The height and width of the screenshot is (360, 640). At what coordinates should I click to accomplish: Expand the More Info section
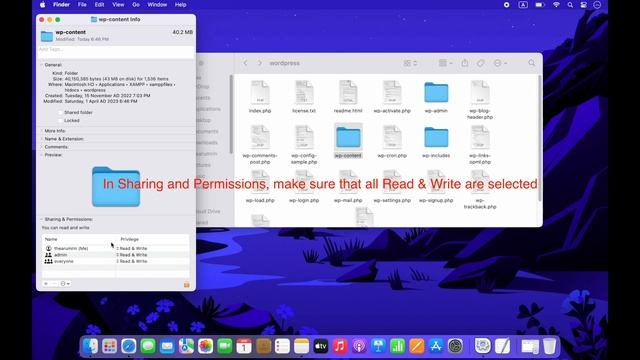pyautogui.click(x=42, y=131)
